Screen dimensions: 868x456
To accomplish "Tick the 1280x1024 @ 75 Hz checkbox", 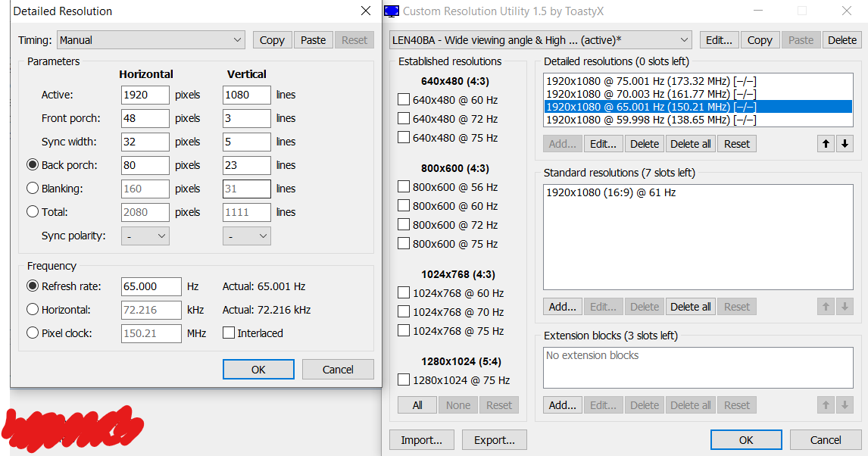I will coord(404,380).
